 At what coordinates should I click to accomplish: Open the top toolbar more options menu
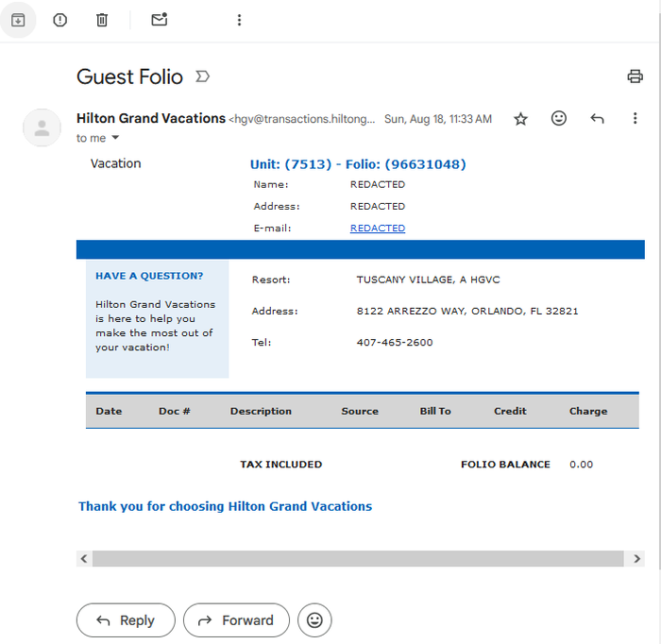click(239, 20)
